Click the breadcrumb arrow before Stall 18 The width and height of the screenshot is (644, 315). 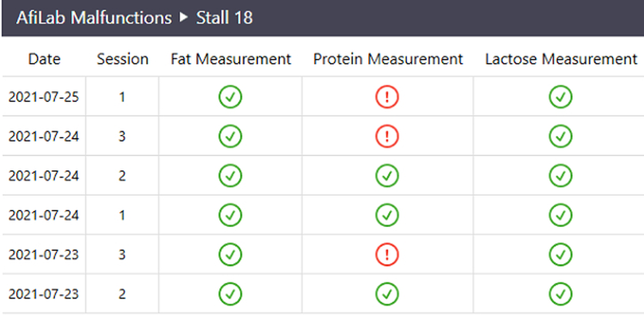pyautogui.click(x=183, y=17)
